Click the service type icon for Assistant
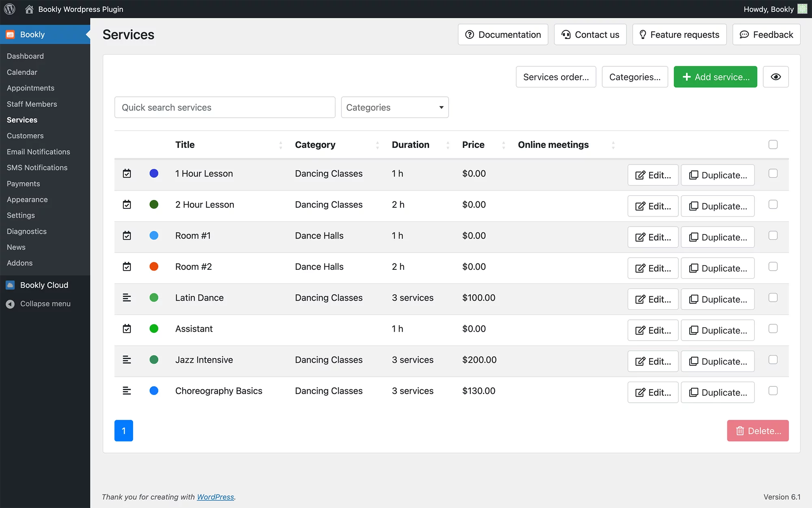The width and height of the screenshot is (812, 508). tap(127, 329)
